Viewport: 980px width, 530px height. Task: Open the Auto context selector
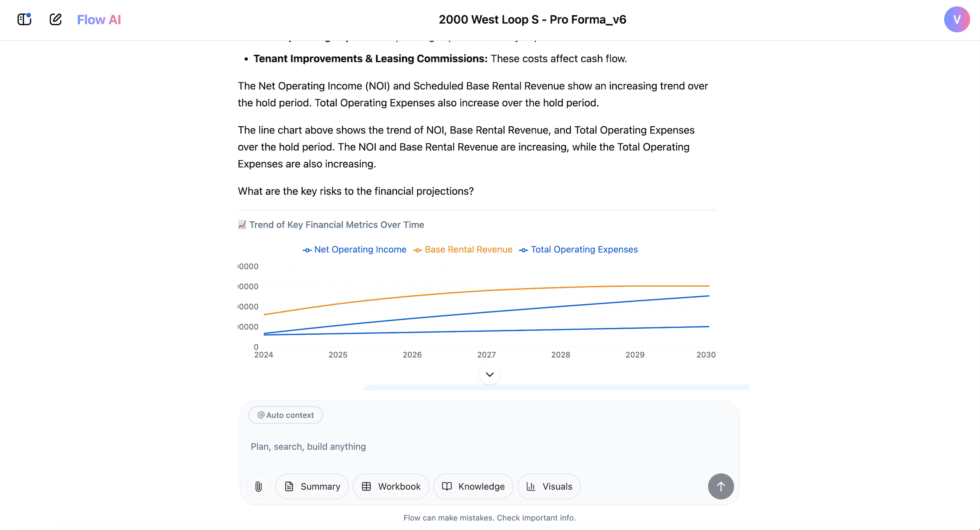pos(285,415)
